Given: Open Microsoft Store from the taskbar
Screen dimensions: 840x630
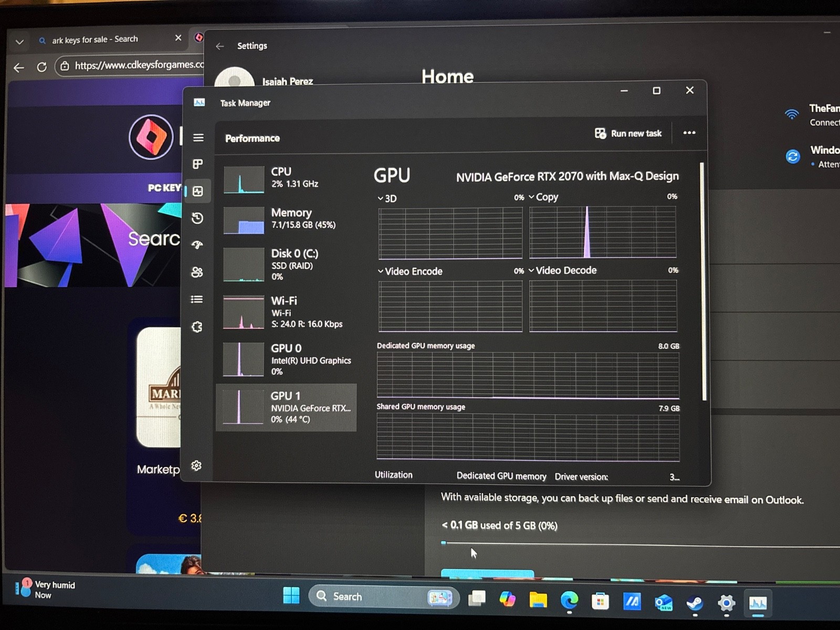Looking at the screenshot, I should pyautogui.click(x=600, y=601).
